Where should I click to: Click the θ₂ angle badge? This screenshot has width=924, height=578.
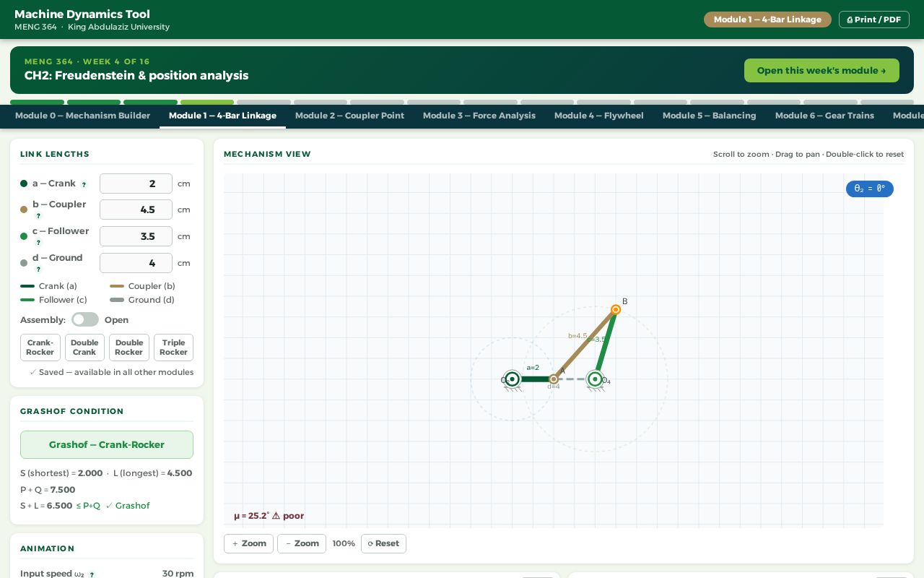[870, 189]
